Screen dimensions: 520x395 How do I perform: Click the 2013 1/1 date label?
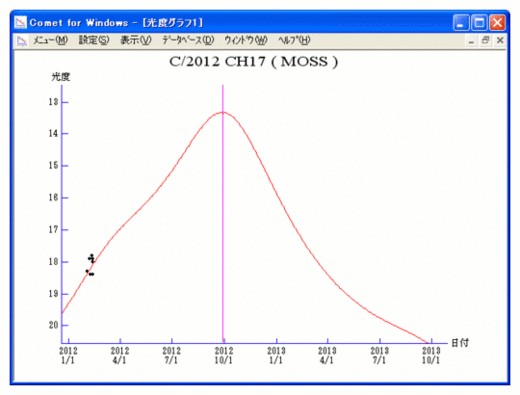click(x=276, y=355)
